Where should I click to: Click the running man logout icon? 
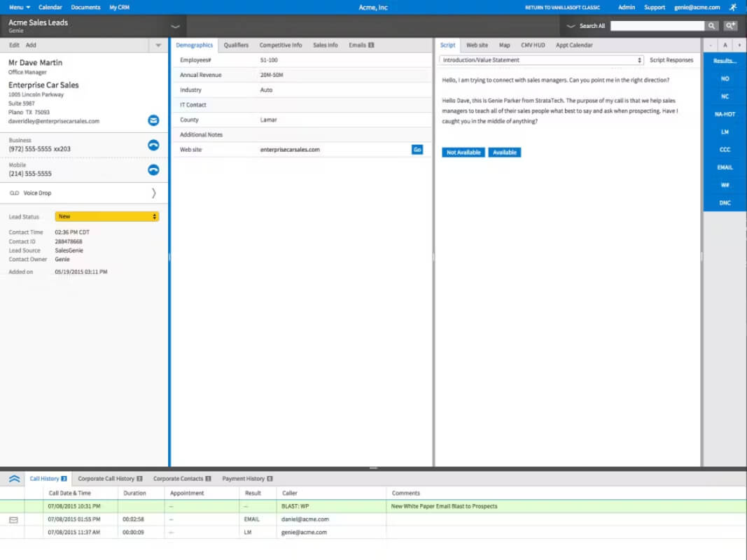[733, 7]
